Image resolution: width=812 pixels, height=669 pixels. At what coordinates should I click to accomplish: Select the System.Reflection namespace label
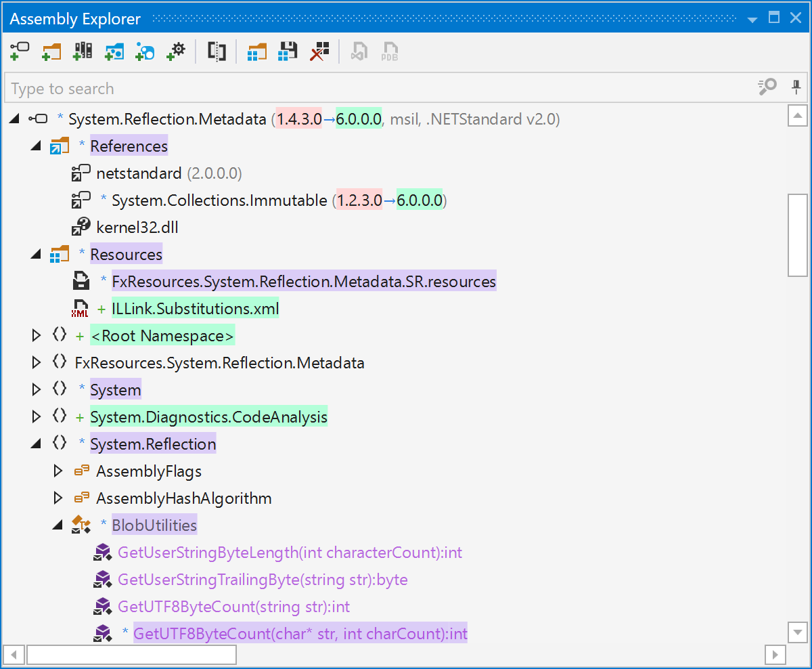(x=153, y=444)
